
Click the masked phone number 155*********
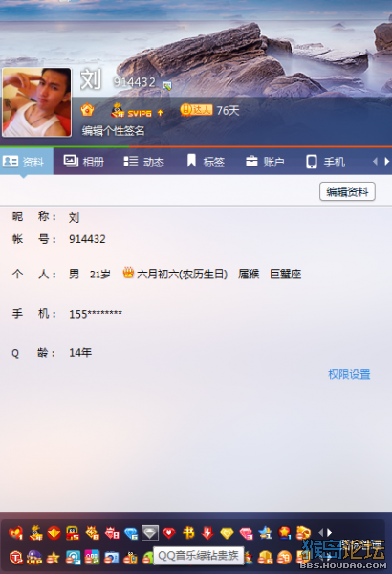[96, 314]
